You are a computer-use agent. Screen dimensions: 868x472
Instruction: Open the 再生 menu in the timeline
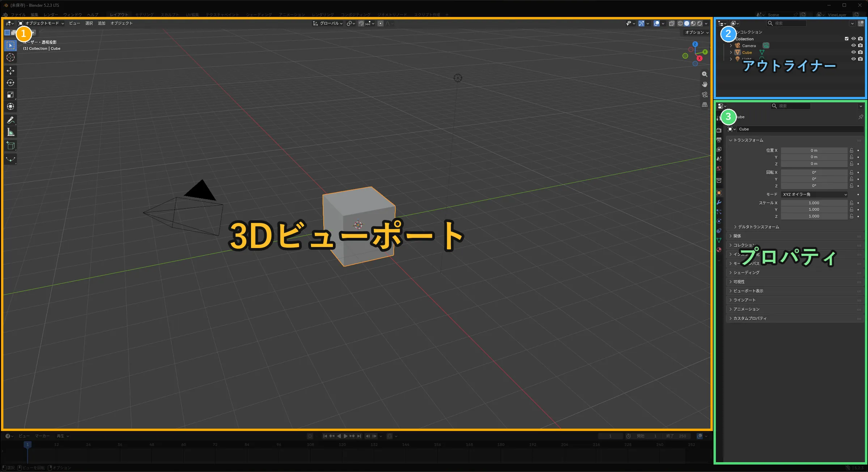pyautogui.click(x=63, y=436)
